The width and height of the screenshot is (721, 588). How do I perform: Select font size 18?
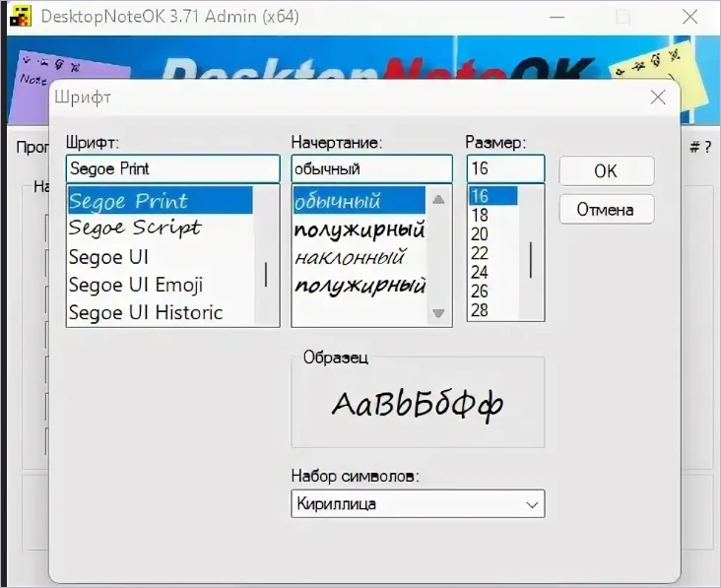click(492, 215)
